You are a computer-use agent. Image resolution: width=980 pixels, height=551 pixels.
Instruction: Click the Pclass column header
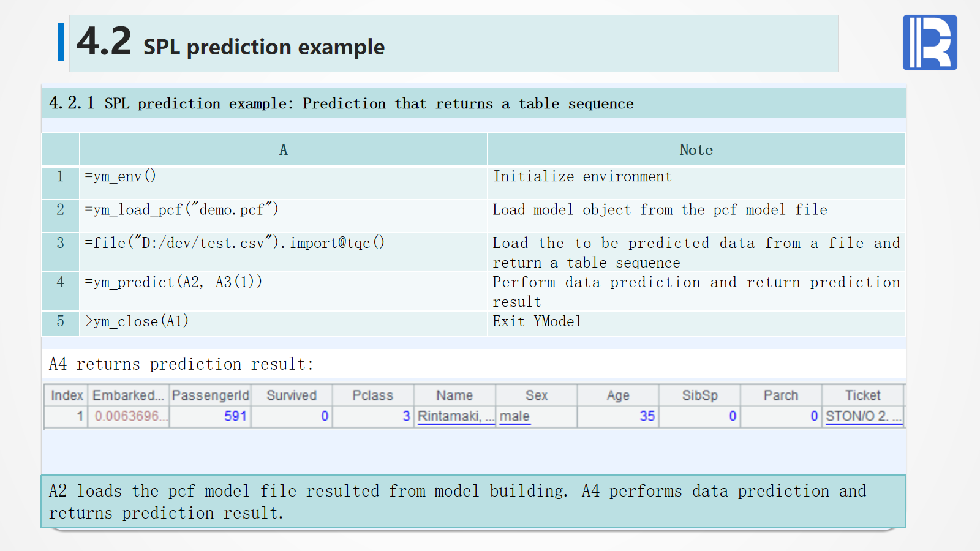point(372,395)
